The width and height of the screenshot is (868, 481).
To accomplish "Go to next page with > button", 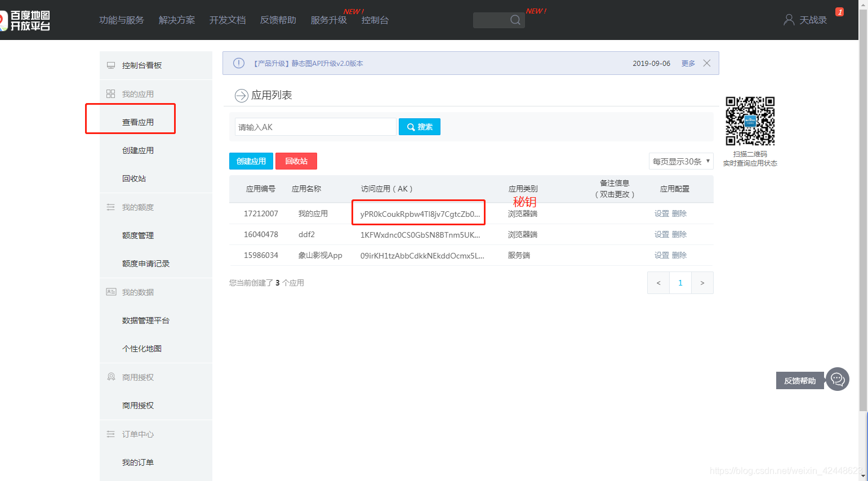I will click(702, 283).
